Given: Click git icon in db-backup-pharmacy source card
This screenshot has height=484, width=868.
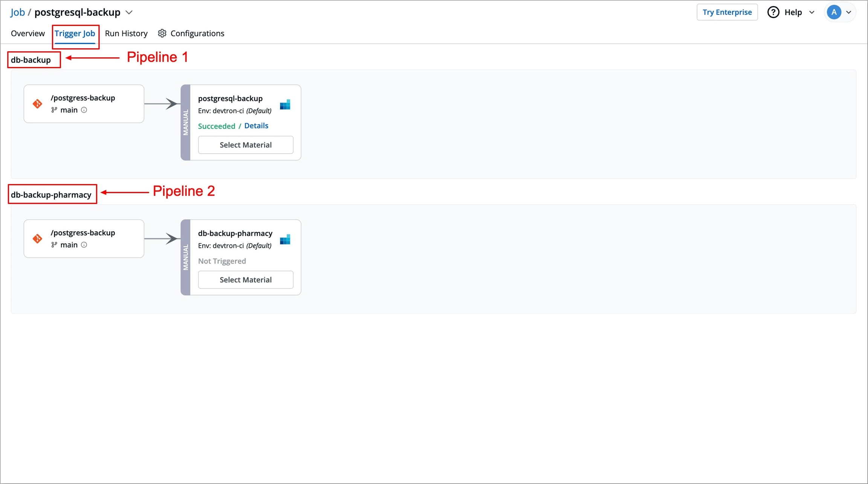Looking at the screenshot, I should tap(37, 238).
